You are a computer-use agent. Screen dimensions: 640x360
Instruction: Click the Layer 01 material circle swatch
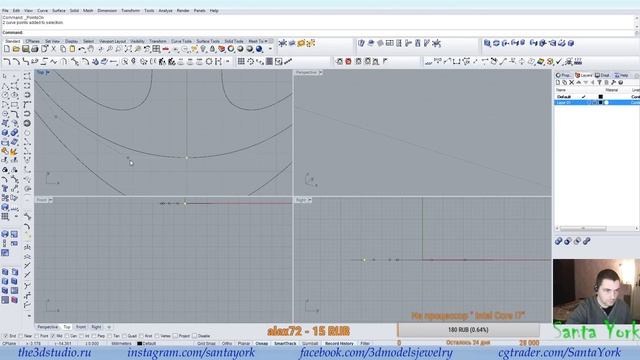pyautogui.click(x=606, y=102)
